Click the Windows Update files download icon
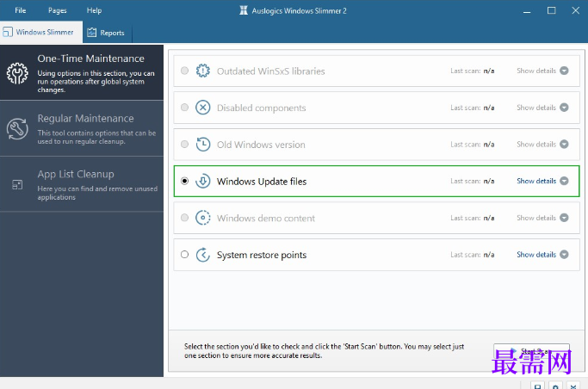 (x=203, y=181)
